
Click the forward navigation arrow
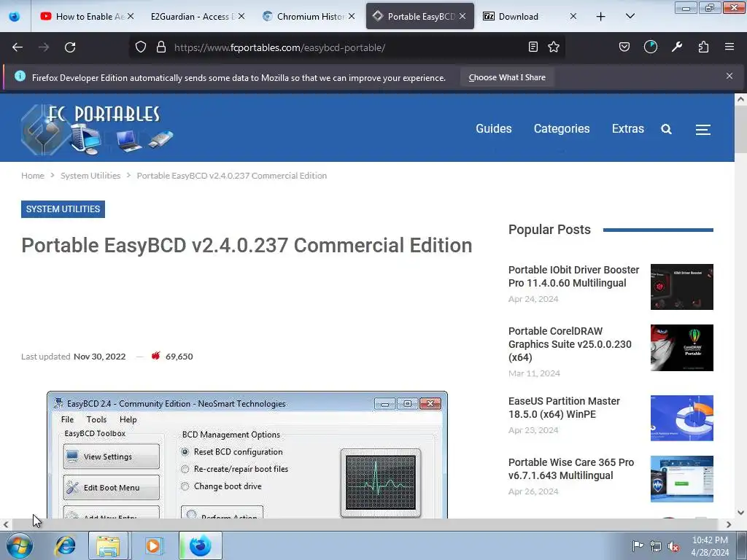tap(44, 47)
